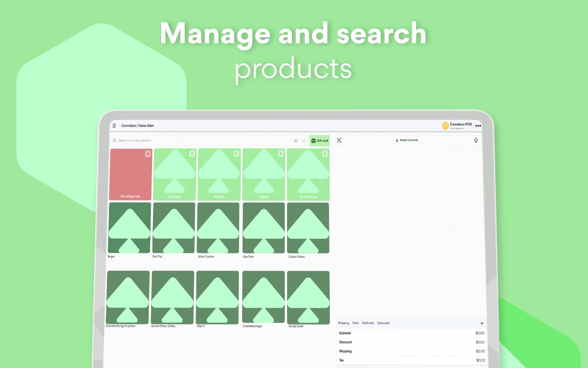588x368 pixels.
Task: Click the bold Shipping totals row label
Action: point(345,351)
